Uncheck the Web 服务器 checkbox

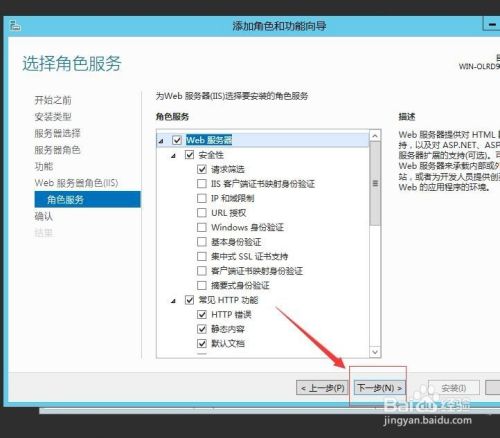point(177,140)
